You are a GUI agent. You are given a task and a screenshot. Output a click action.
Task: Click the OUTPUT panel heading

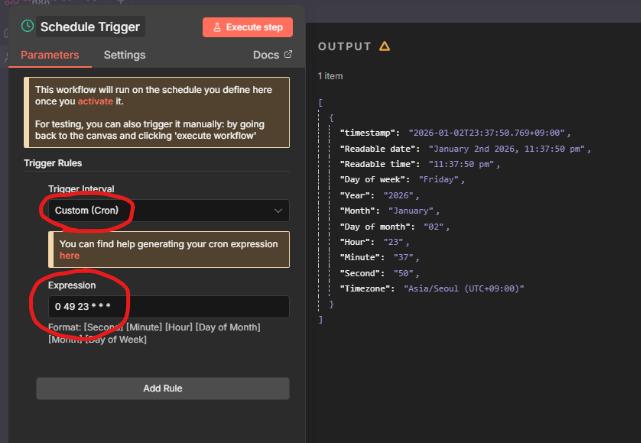coord(345,46)
